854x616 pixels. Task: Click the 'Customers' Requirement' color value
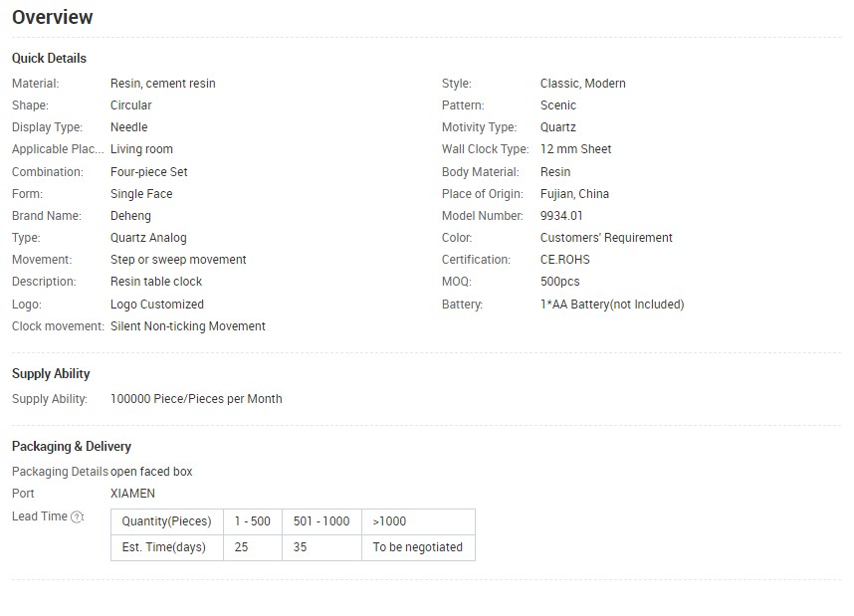(x=606, y=238)
